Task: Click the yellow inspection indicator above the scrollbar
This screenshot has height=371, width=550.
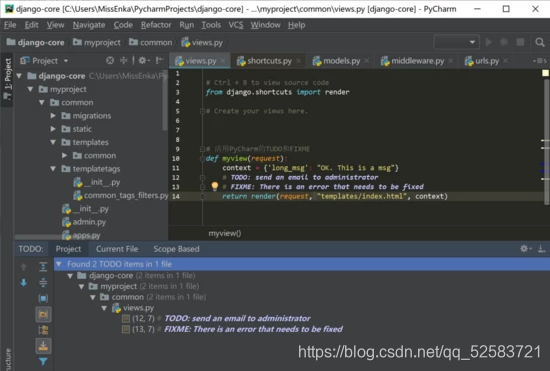Action: 545,73
